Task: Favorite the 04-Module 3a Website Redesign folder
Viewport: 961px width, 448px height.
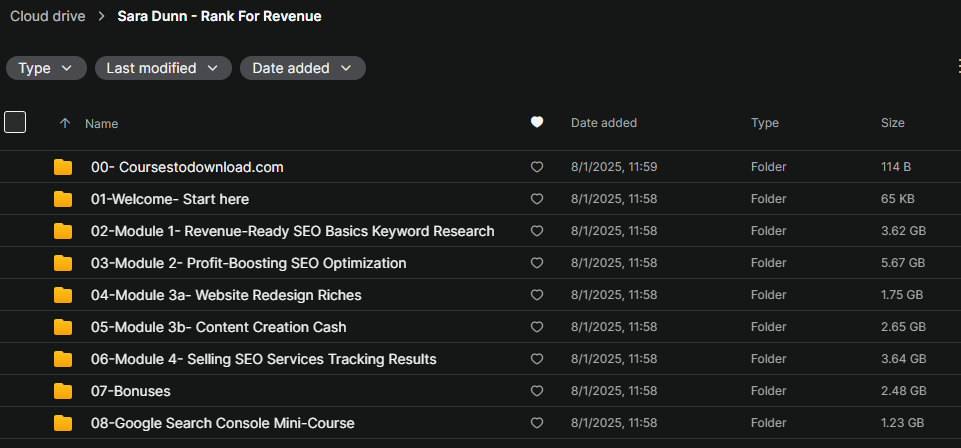Action: (x=537, y=295)
